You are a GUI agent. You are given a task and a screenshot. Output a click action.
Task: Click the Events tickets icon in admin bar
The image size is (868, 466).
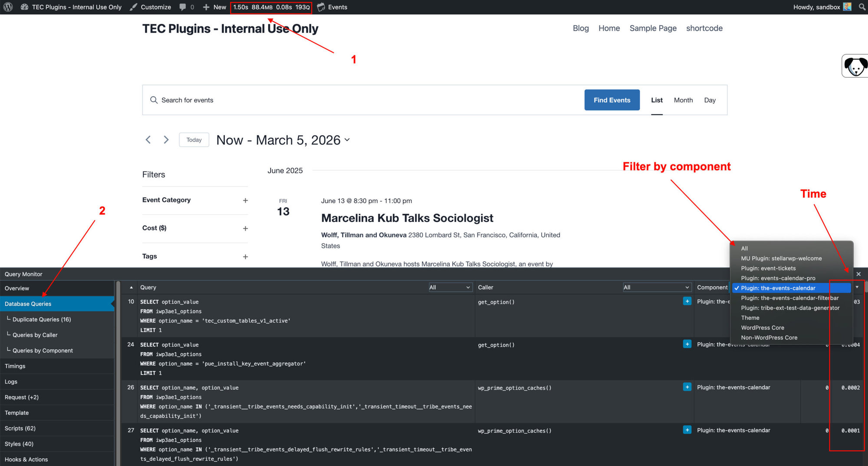click(x=321, y=7)
